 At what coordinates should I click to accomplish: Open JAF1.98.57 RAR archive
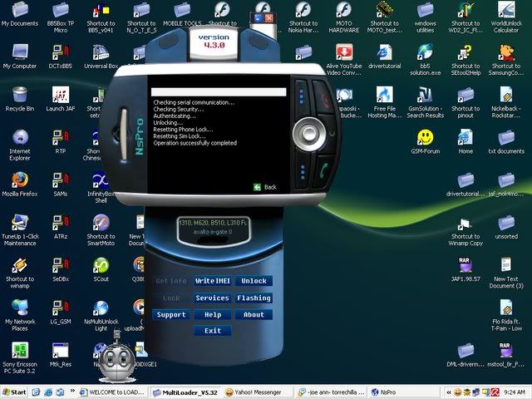(x=465, y=269)
